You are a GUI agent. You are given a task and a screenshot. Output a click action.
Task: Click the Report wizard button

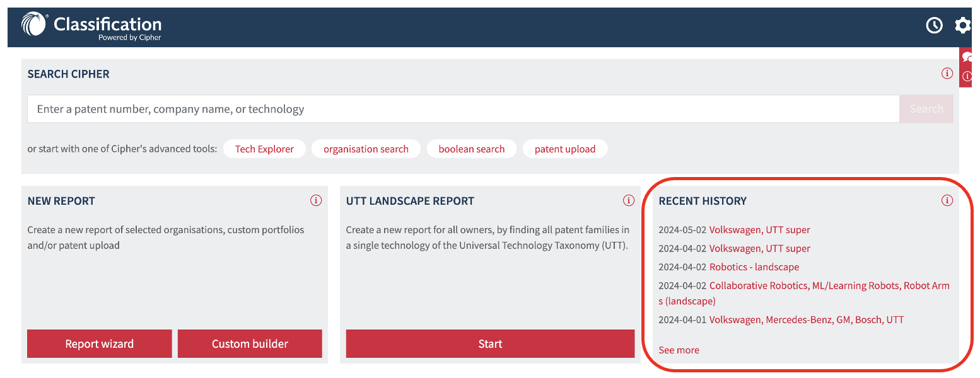click(x=100, y=344)
